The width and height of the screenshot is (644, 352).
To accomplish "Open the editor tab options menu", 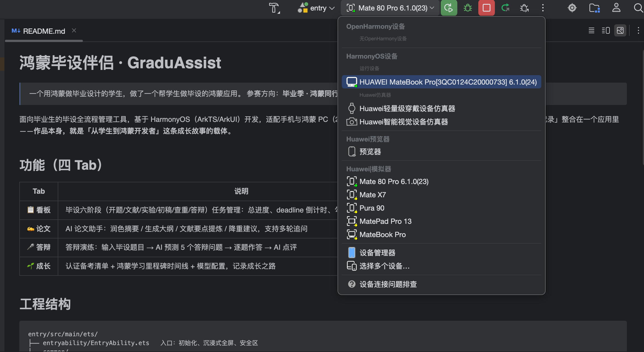I will point(638,30).
